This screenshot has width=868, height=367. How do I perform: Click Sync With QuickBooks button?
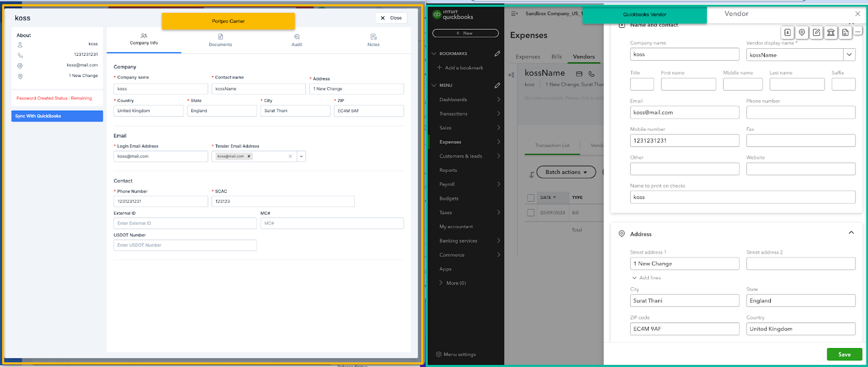(57, 116)
